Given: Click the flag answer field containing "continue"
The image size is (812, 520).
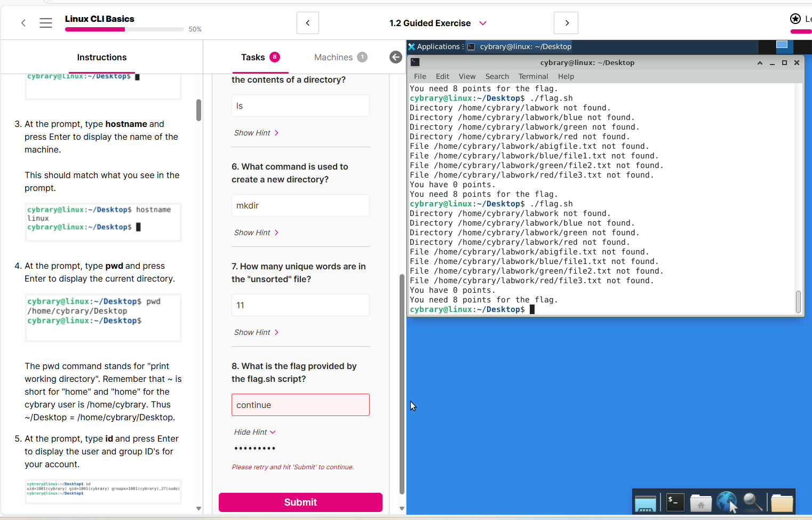Looking at the screenshot, I should pos(300,405).
